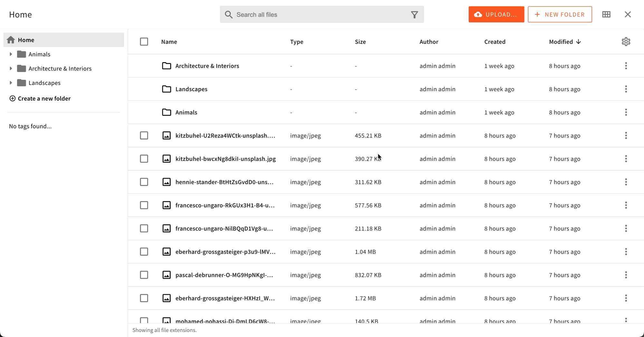This screenshot has width=644, height=337.
Task: Open the kebab menu for eberhard-grossgasteiger-p3u9-lMV
Action: pyautogui.click(x=626, y=252)
